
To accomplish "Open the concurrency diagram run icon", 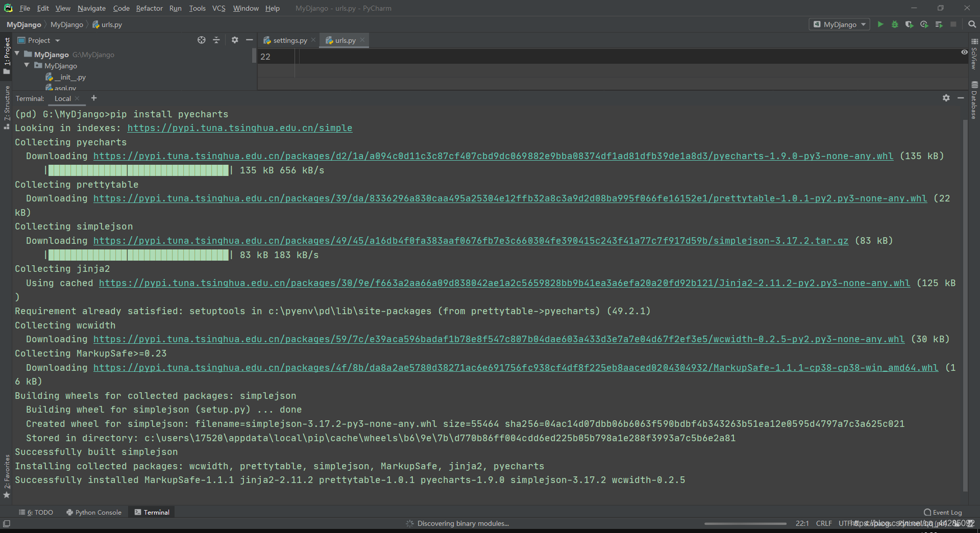I will click(x=939, y=24).
